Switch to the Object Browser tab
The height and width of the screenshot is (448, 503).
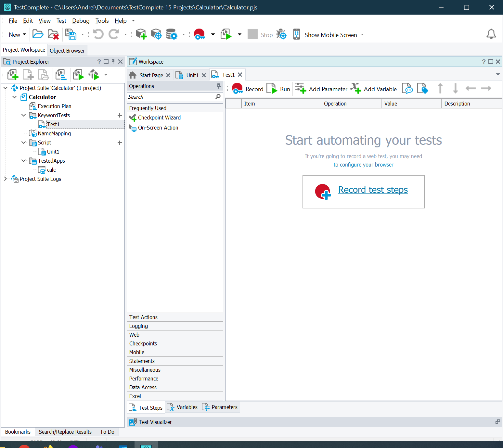pos(67,51)
